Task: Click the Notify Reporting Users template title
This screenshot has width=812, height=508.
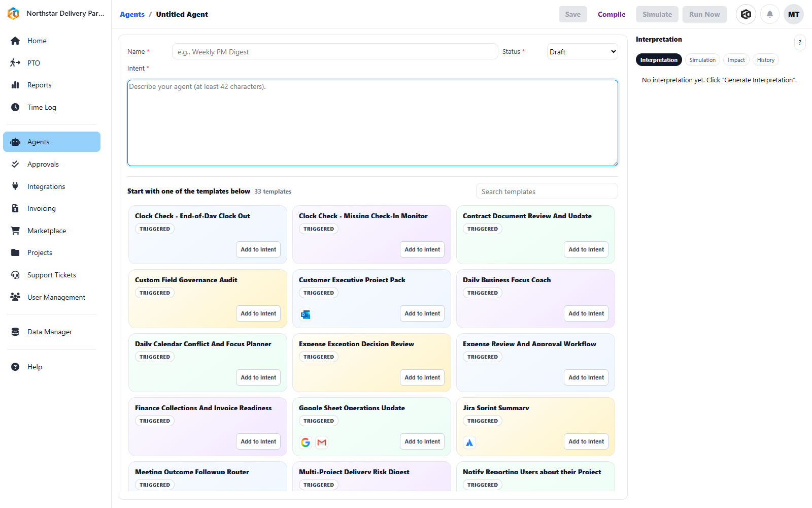Action: click(532, 472)
